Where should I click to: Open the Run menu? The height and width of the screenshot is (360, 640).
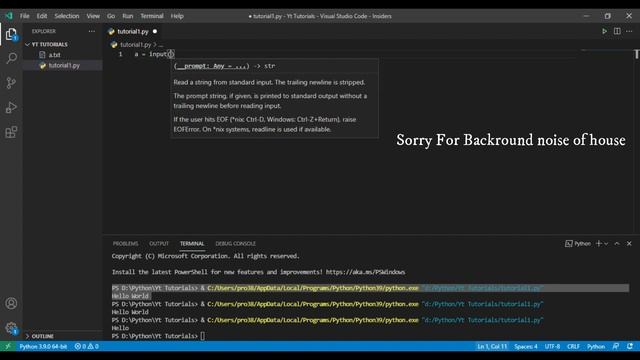point(128,16)
